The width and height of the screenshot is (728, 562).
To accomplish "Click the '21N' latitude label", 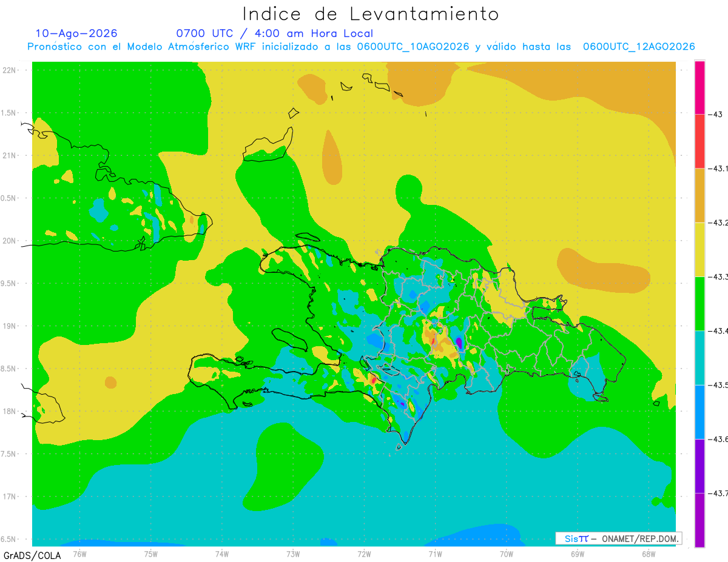I will 10,155.
